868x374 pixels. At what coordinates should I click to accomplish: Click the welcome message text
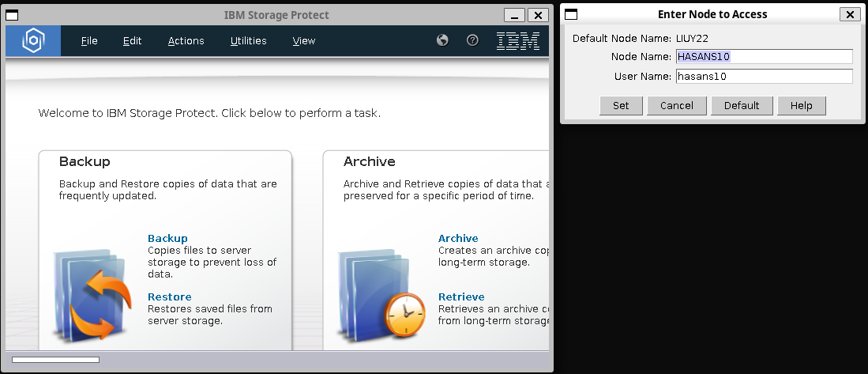209,113
